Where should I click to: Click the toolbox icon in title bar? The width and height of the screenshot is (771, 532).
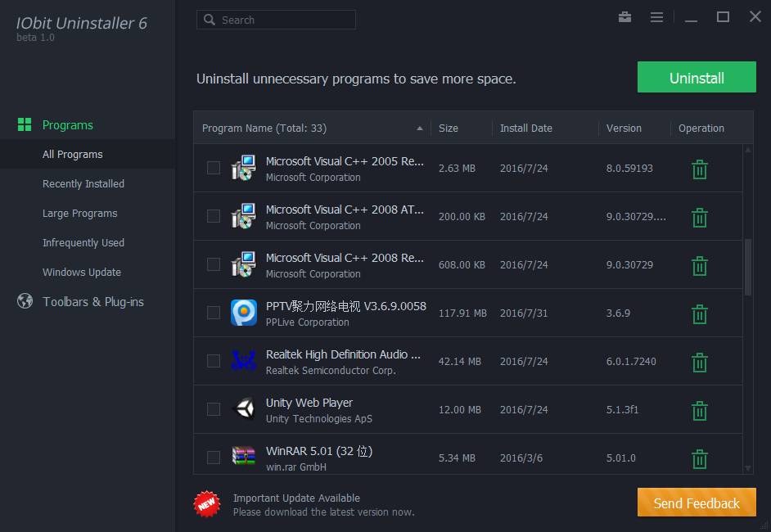(625, 17)
